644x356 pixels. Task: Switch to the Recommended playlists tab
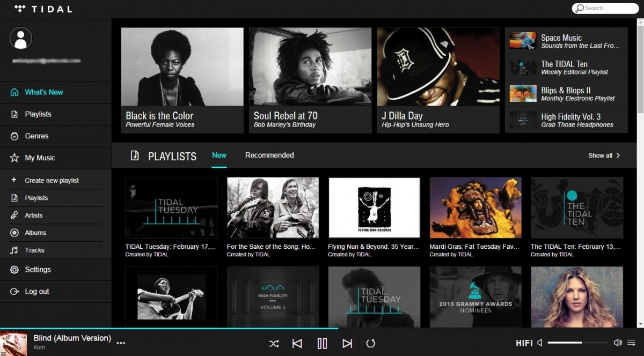pos(269,155)
